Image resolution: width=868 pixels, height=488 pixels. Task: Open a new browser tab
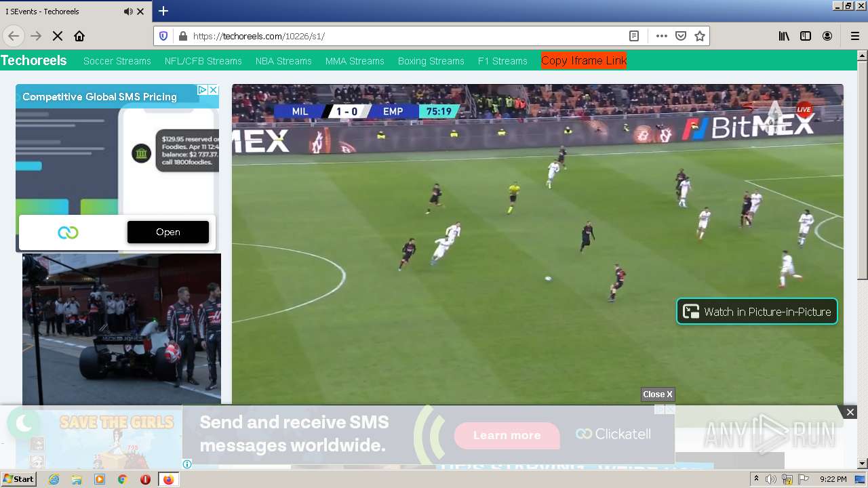pyautogui.click(x=163, y=11)
